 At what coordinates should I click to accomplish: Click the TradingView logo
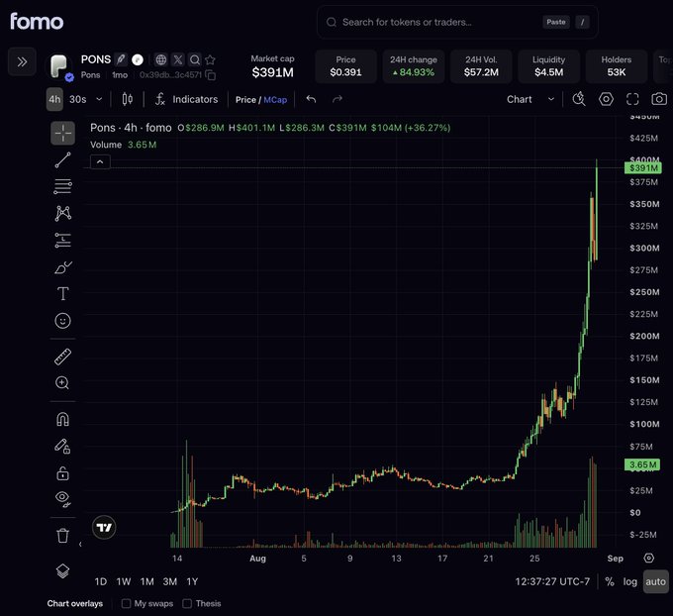tap(104, 527)
